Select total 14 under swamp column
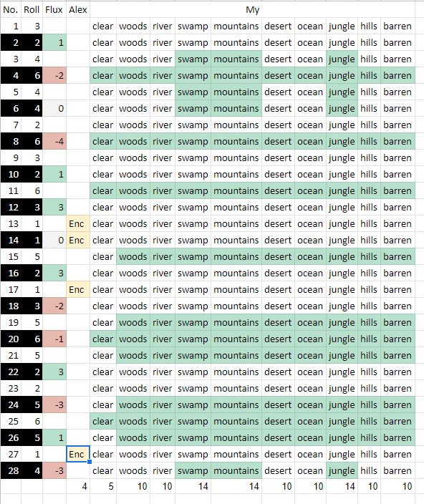 point(193,486)
